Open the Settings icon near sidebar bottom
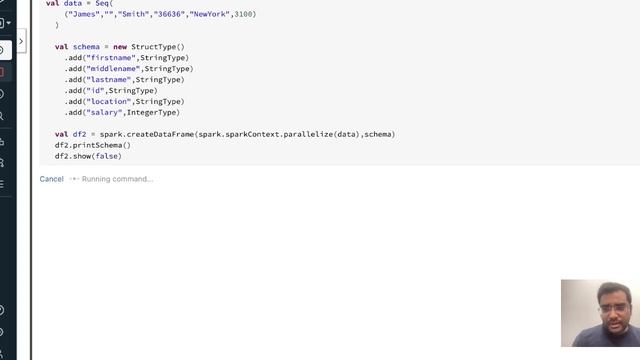Viewport: 640px width, 360px height. click(x=3, y=332)
